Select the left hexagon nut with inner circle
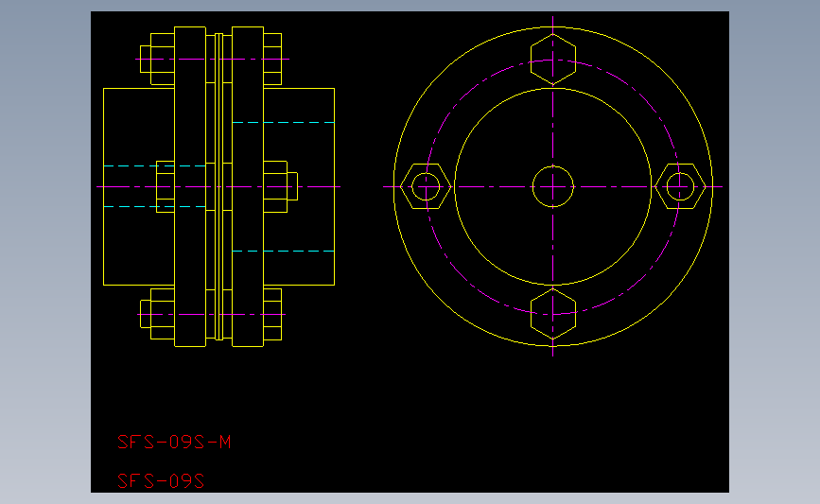This screenshot has width=820, height=504. tap(426, 186)
